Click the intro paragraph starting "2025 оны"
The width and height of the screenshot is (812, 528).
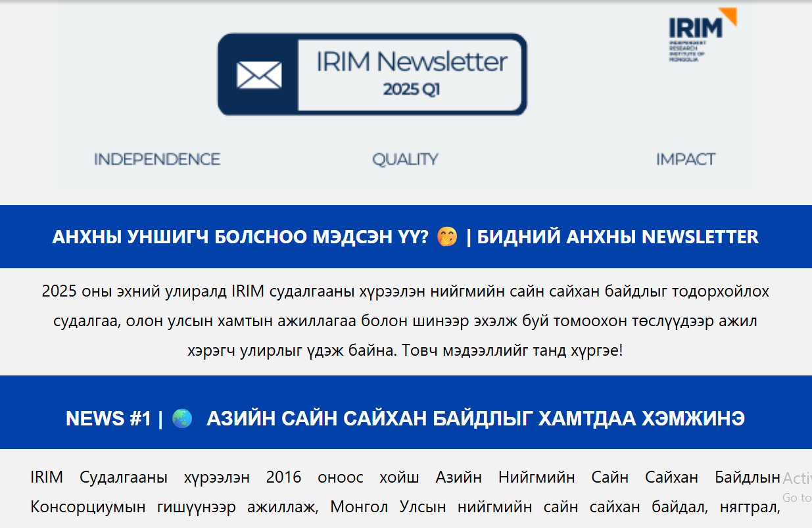pyautogui.click(x=405, y=321)
